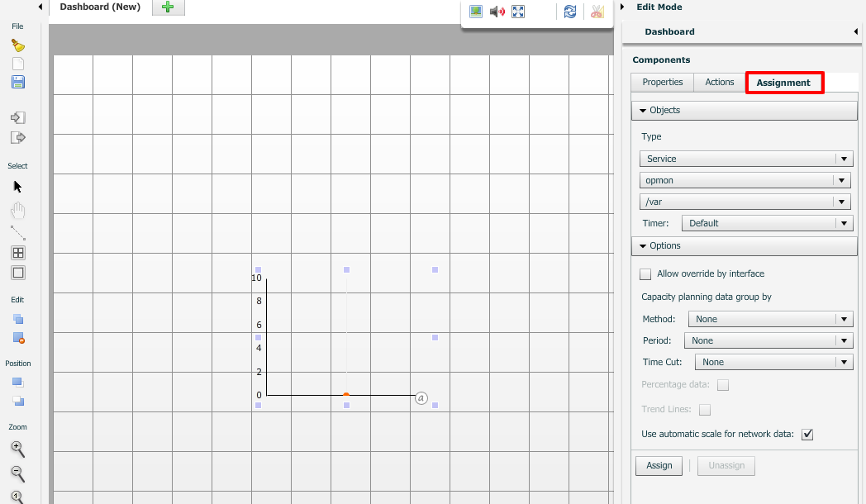866x504 pixels.
Task: Toggle fullscreen with the four-arrows icon
Action: 518,11
